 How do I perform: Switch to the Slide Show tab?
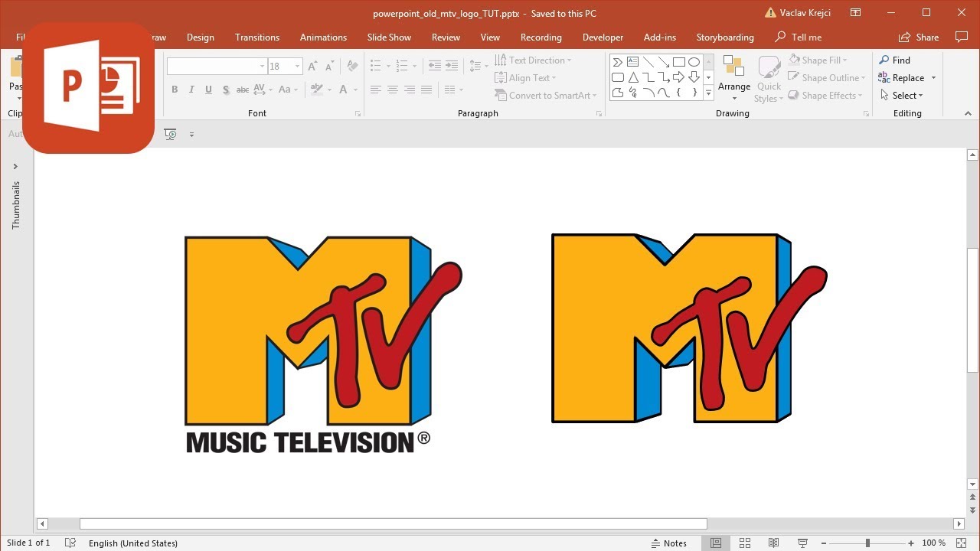pos(389,37)
